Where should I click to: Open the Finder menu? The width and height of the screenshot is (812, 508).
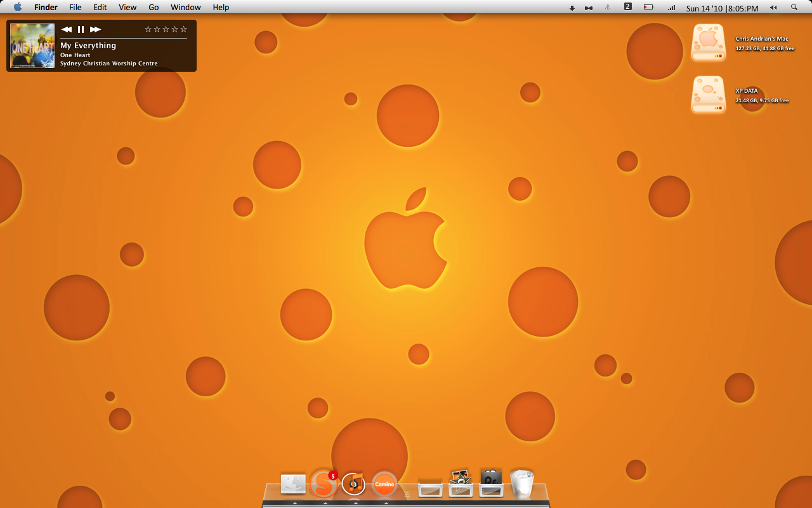click(x=46, y=8)
